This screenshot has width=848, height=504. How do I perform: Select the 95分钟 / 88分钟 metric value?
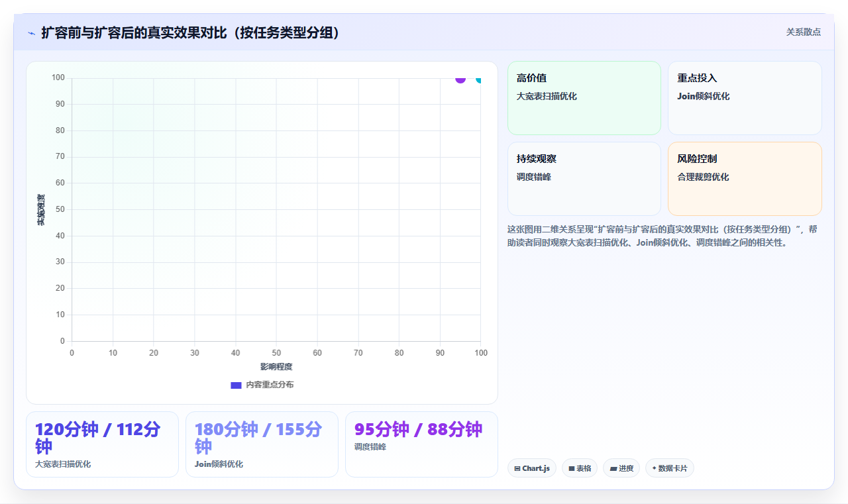(418, 429)
